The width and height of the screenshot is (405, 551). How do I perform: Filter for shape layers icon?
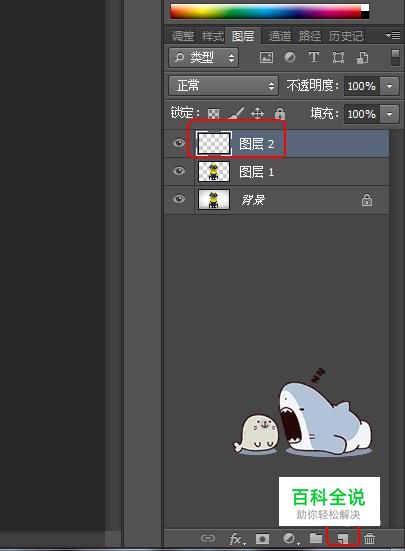338,57
